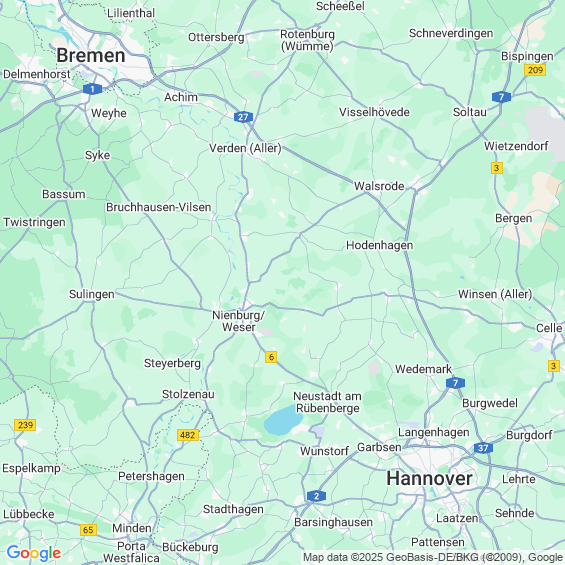Click the yellow 482 road shield near Stolzenau

pyautogui.click(x=188, y=435)
